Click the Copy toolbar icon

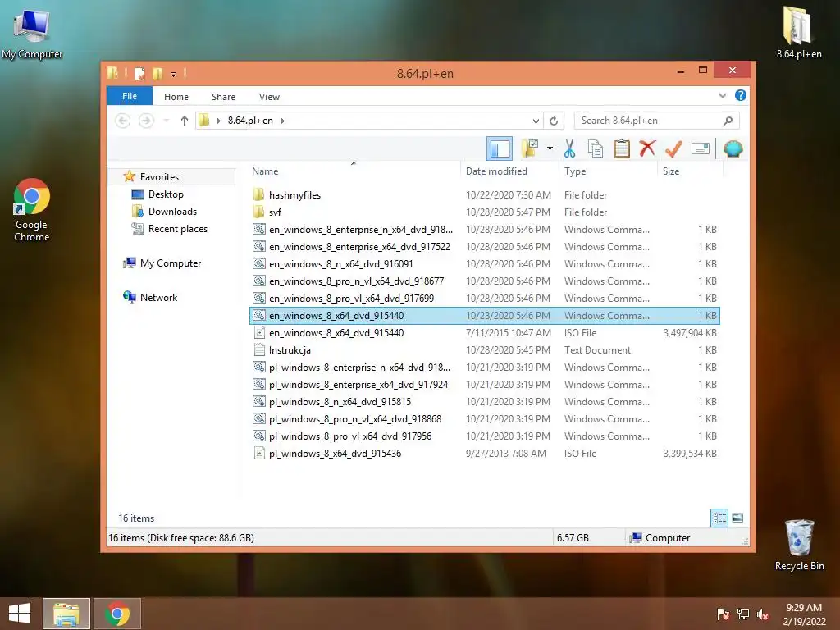pos(596,148)
